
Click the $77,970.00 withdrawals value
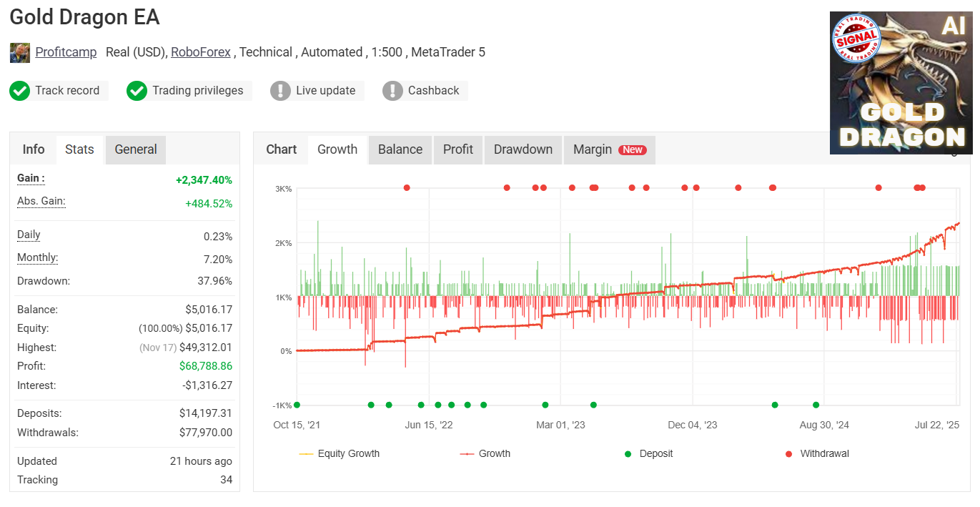[x=206, y=433]
